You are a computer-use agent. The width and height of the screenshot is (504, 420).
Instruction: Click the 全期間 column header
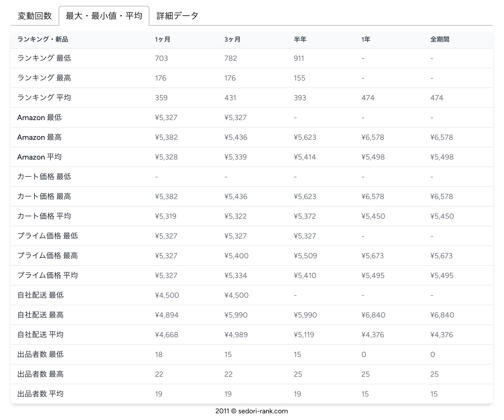point(439,39)
